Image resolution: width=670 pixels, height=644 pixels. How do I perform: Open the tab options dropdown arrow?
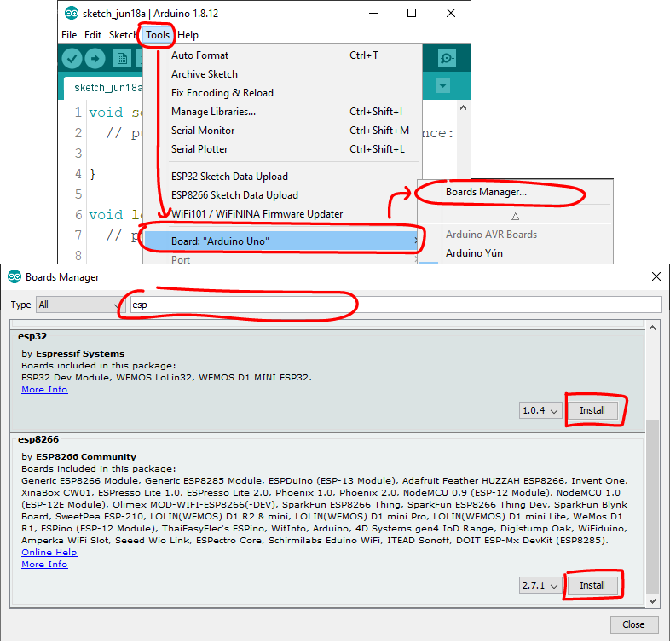[442, 85]
